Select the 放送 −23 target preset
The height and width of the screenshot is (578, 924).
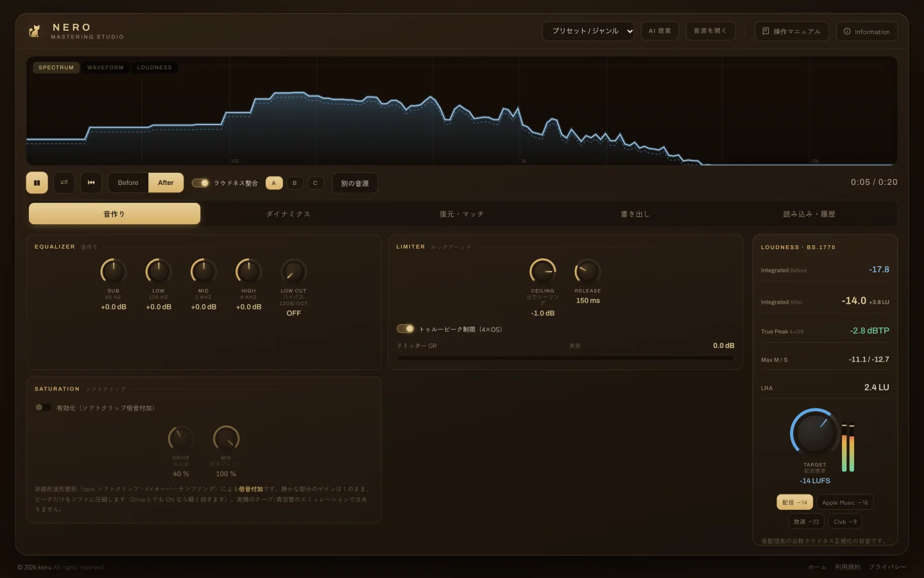point(806,521)
